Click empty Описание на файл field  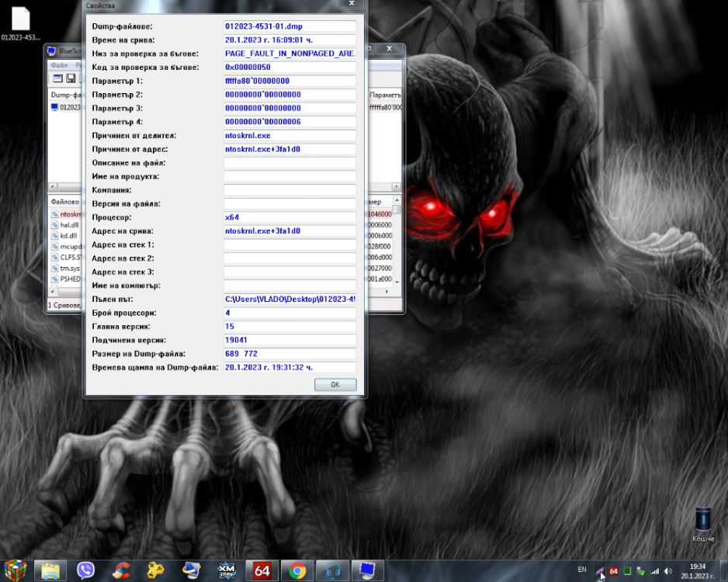tap(289, 163)
